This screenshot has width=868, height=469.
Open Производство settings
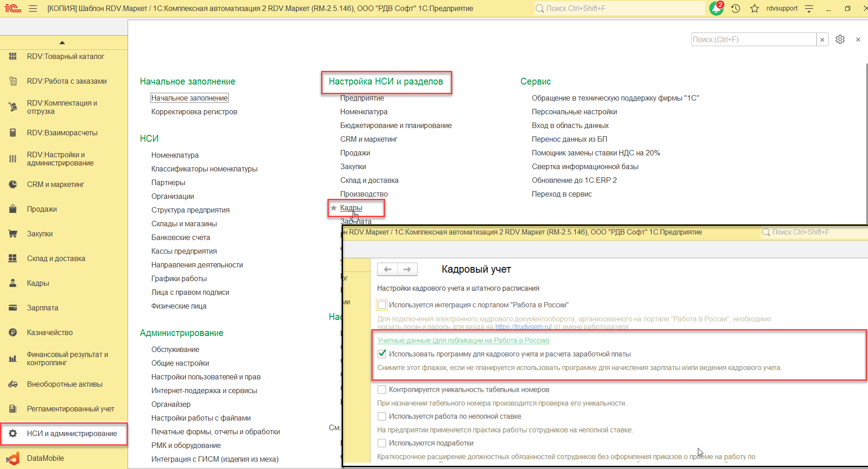point(364,194)
